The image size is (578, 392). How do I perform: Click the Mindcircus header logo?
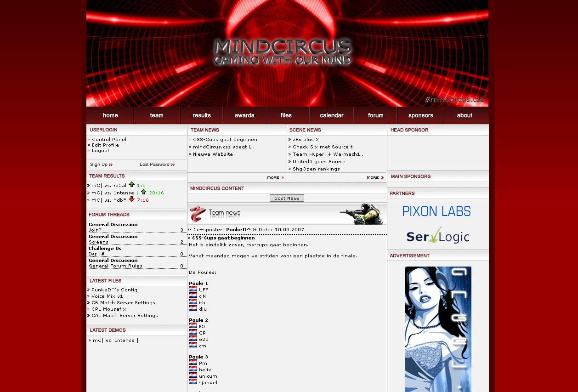tap(283, 52)
